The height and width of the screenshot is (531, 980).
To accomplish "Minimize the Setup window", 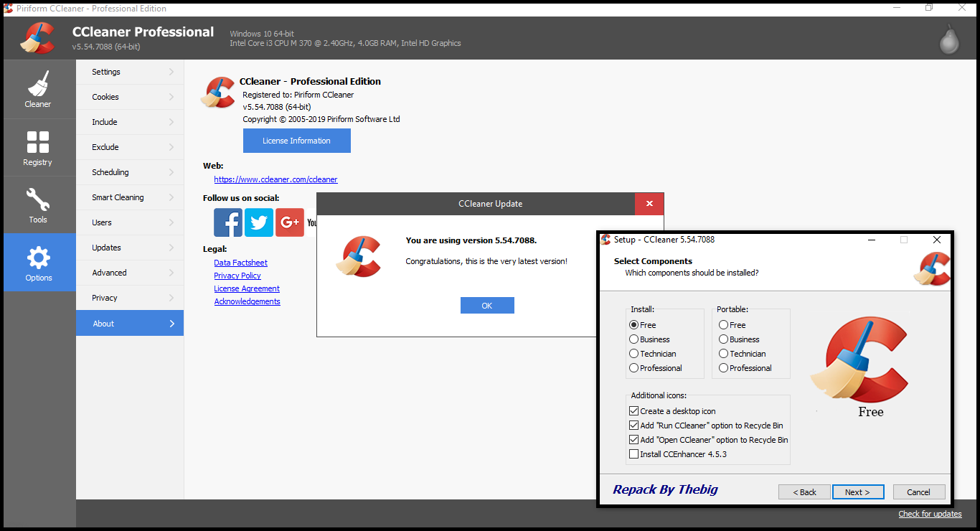I will click(x=871, y=240).
